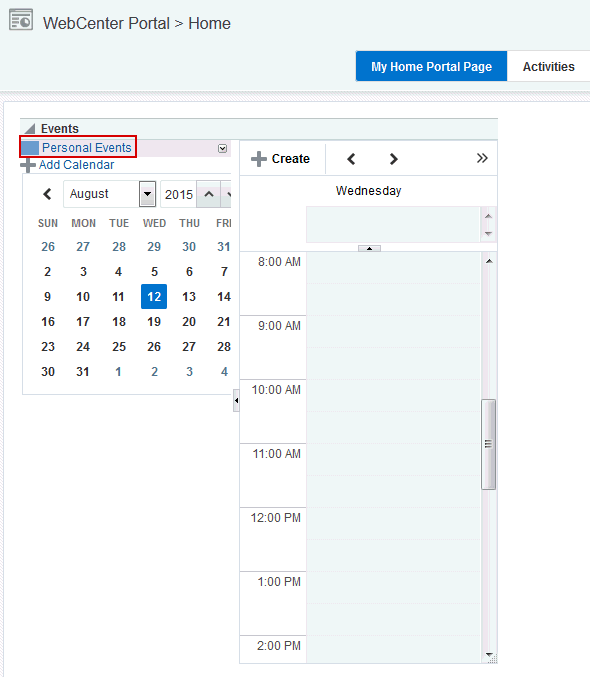Select date 13 in mini calendar
The image size is (590, 677).
[189, 297]
